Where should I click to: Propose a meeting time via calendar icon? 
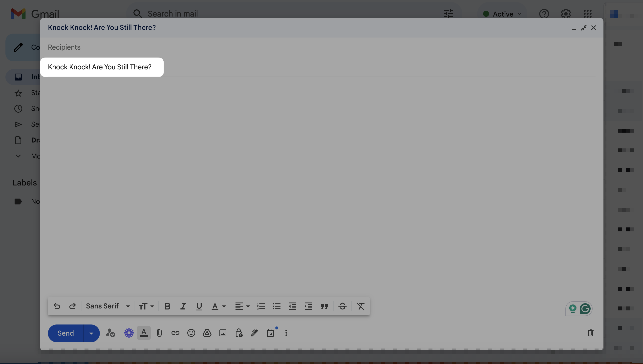[271, 333]
